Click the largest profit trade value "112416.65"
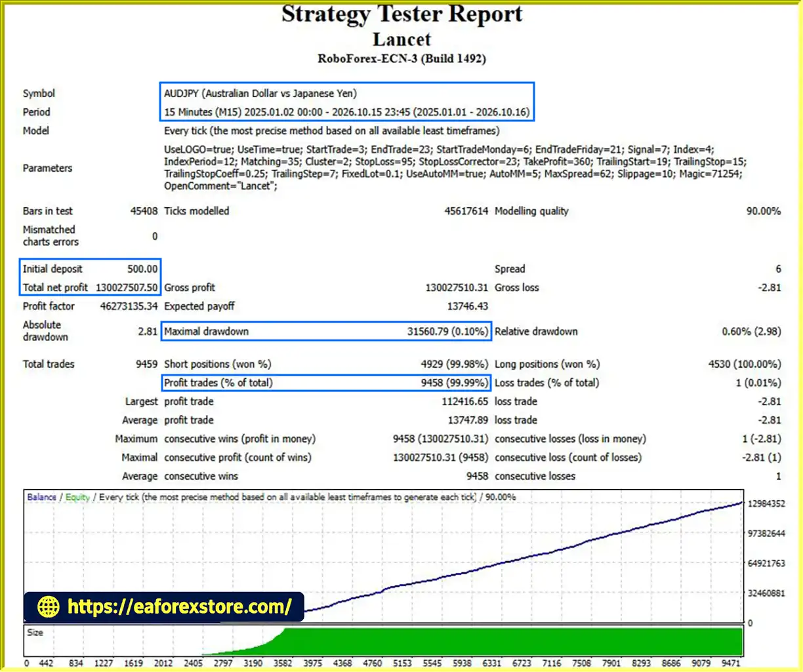The width and height of the screenshot is (803, 672). [x=465, y=401]
